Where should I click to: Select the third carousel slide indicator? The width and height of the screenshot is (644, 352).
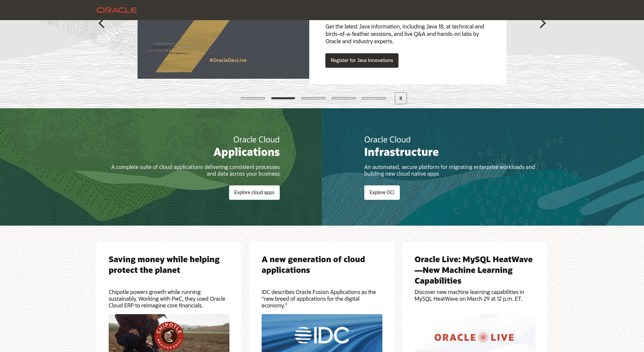click(x=313, y=98)
